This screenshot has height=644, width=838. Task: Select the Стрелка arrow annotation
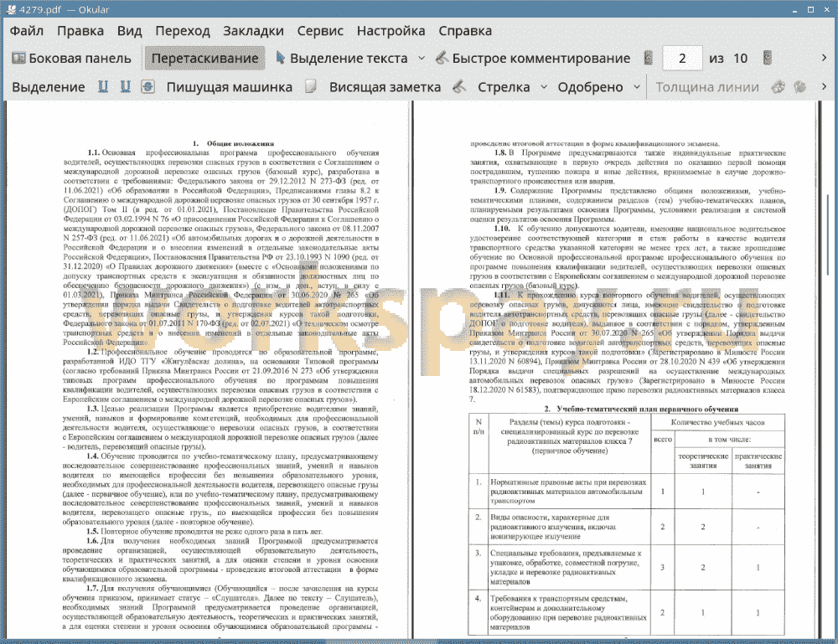pos(504,87)
